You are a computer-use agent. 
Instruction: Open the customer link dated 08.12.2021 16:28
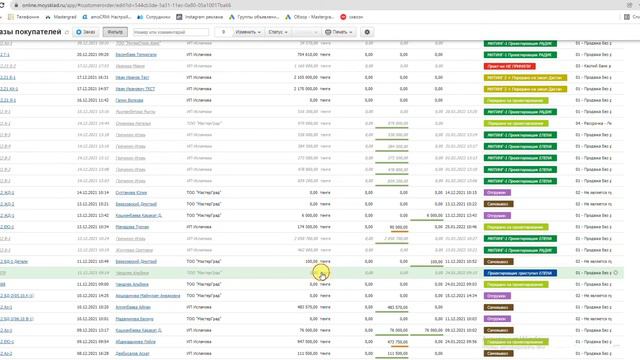click(132, 353)
